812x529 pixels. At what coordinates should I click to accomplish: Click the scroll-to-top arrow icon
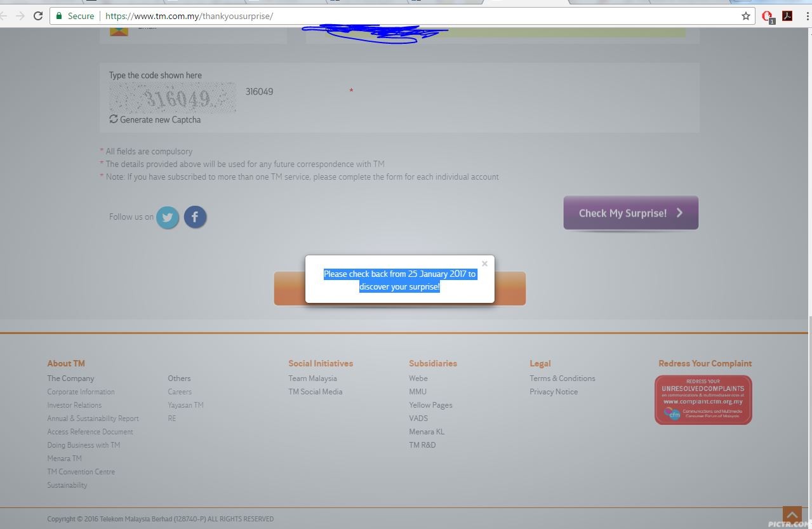(x=792, y=514)
